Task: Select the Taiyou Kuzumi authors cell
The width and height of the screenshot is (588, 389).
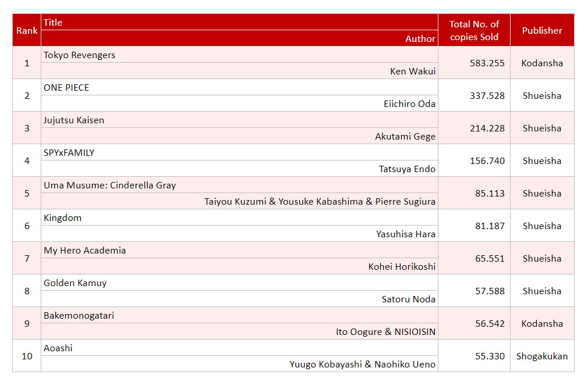Action: pos(239,201)
